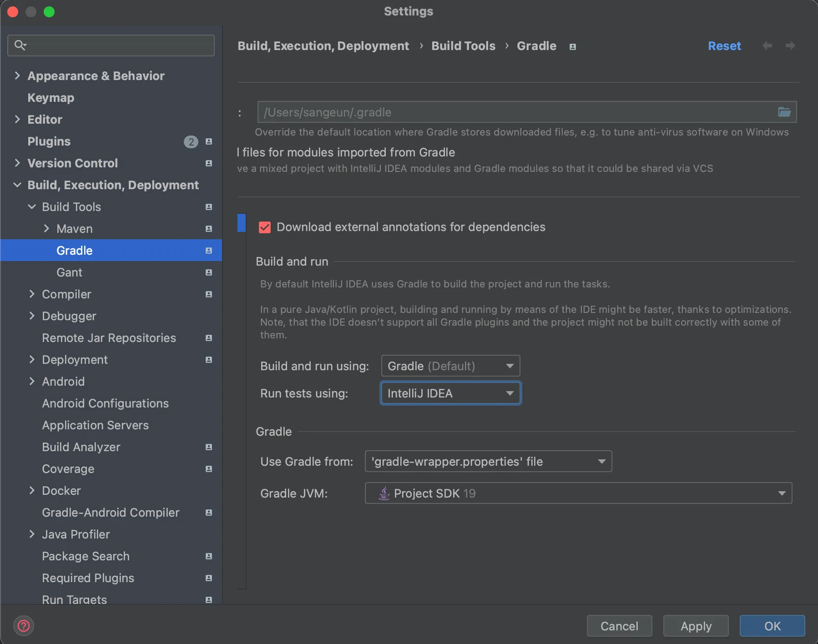Click the folder browse icon in Gradle path field
This screenshot has height=644, width=818.
click(x=784, y=112)
